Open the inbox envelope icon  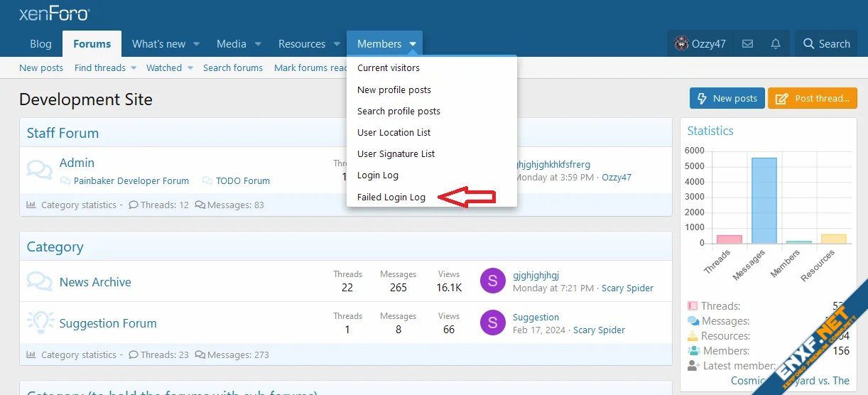(747, 44)
